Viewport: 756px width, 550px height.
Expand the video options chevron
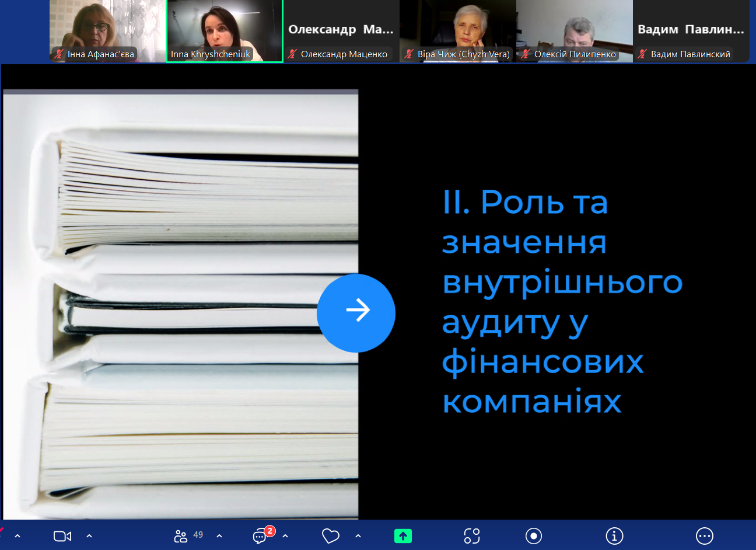click(x=89, y=536)
